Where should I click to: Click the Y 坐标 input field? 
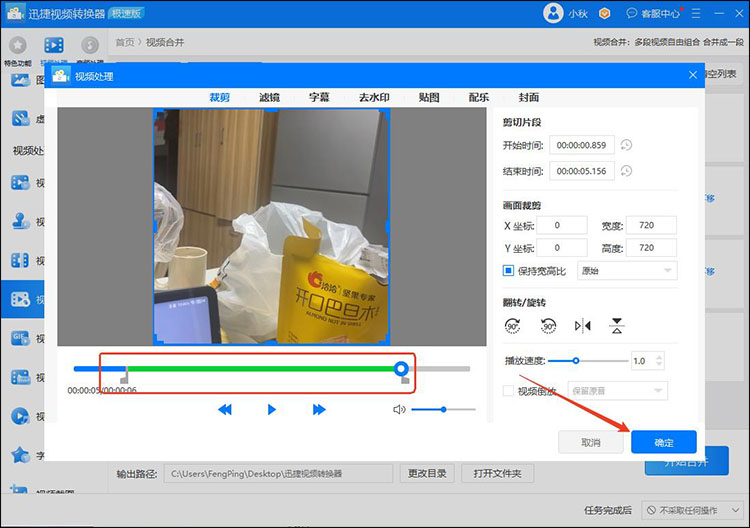562,248
